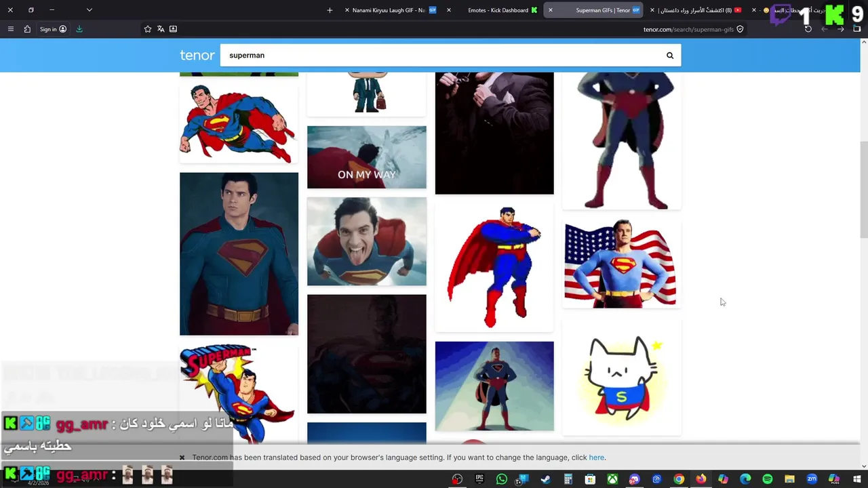Click the page vertical scrollbar thumb

tap(863, 190)
